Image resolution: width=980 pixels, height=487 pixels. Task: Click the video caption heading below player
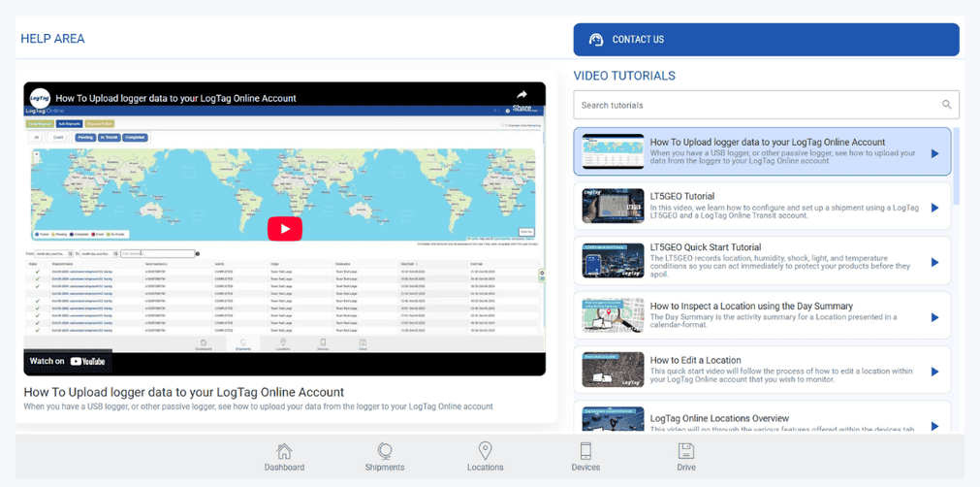[184, 393]
